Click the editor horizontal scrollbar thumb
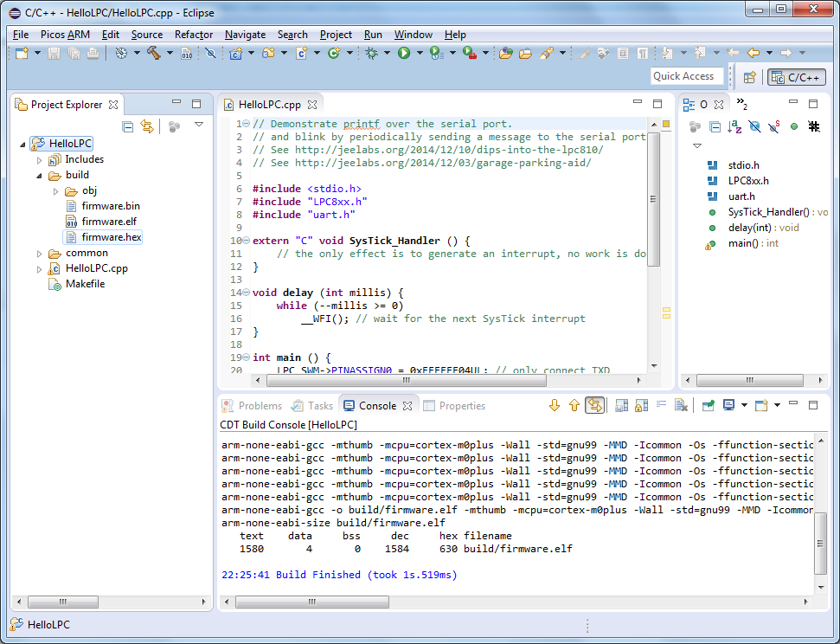The height and width of the screenshot is (644, 840). 407,380
